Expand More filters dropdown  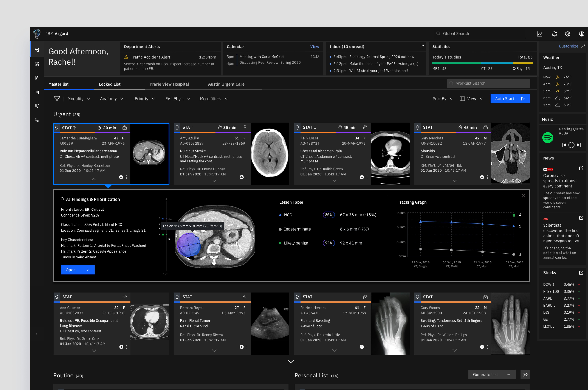[214, 99]
